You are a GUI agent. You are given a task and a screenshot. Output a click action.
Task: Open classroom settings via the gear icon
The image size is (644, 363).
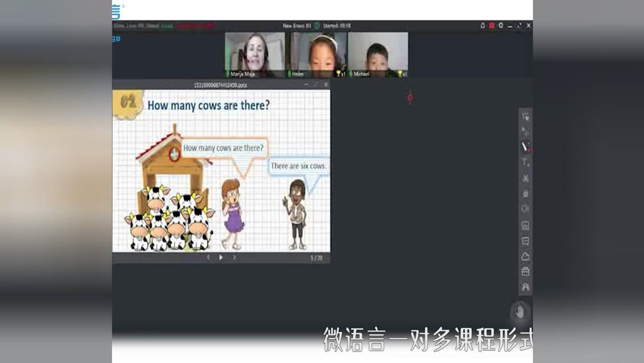501,26
